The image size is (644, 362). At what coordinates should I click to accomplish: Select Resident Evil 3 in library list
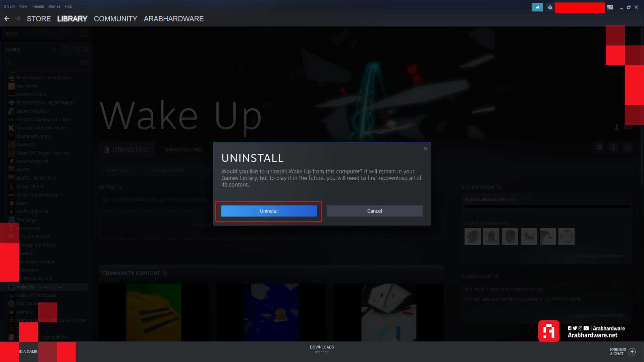tap(31, 94)
